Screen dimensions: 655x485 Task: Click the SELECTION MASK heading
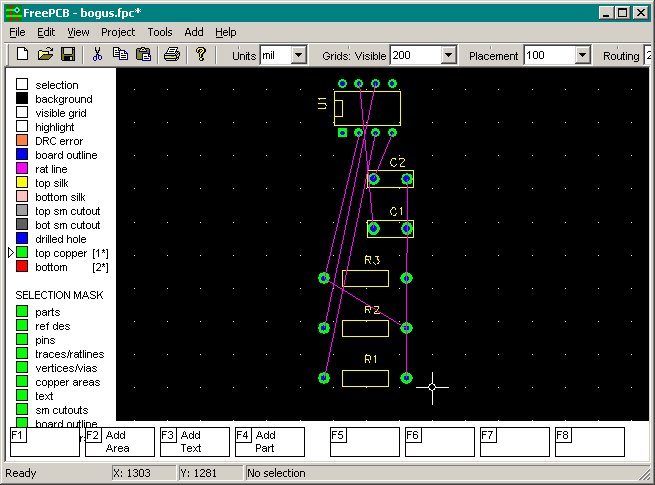(59, 295)
